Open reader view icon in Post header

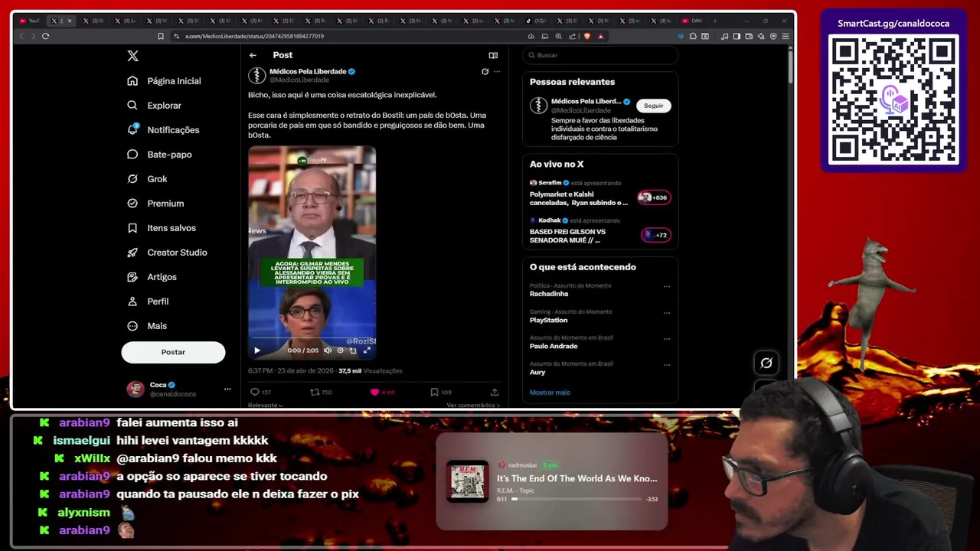click(493, 55)
